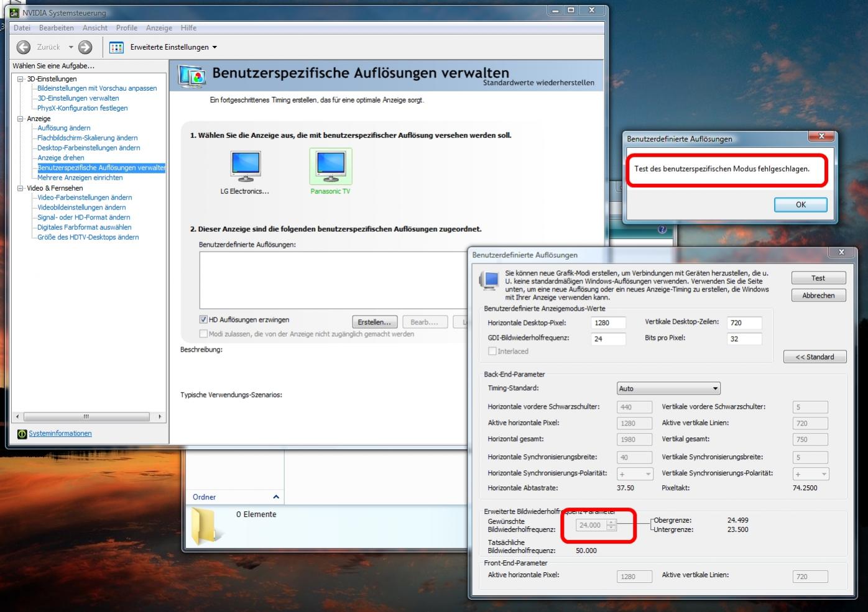Select Benutzerspezifische Auflösungen verwalten
Image resolution: width=868 pixels, height=612 pixels.
(x=101, y=168)
